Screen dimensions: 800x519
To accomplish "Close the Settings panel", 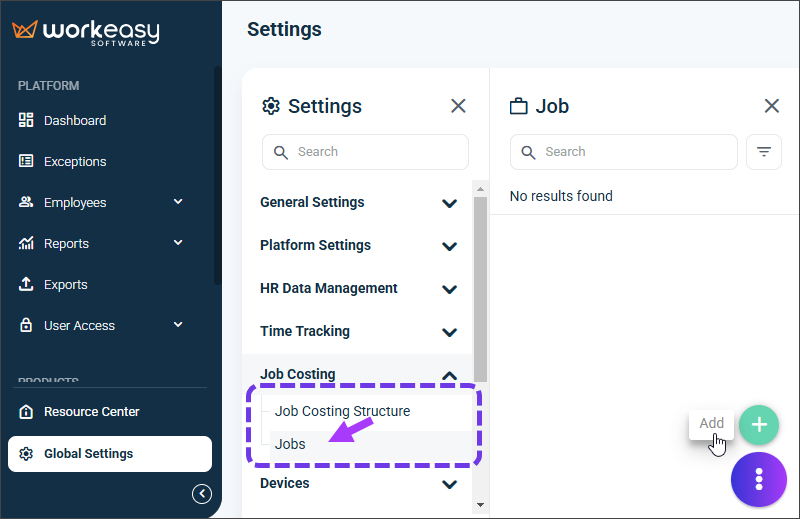I will click(x=458, y=106).
